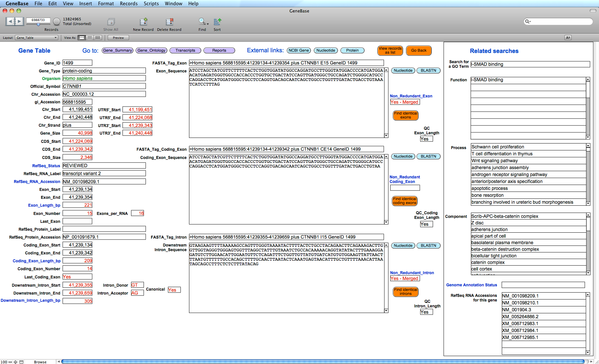The width and height of the screenshot is (599, 364).
Task: Click the Official_Symbol field CTNNB1
Action: coord(104,86)
